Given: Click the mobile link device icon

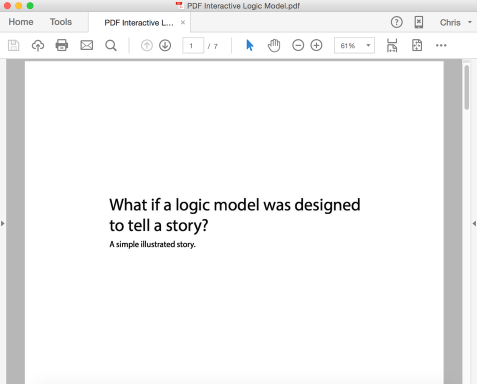Looking at the screenshot, I should tap(419, 22).
